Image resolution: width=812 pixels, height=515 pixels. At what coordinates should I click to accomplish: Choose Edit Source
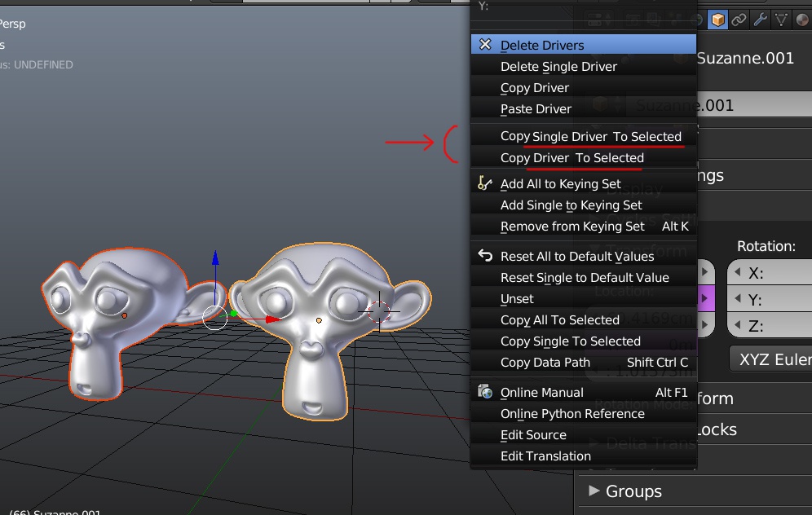(x=584, y=435)
